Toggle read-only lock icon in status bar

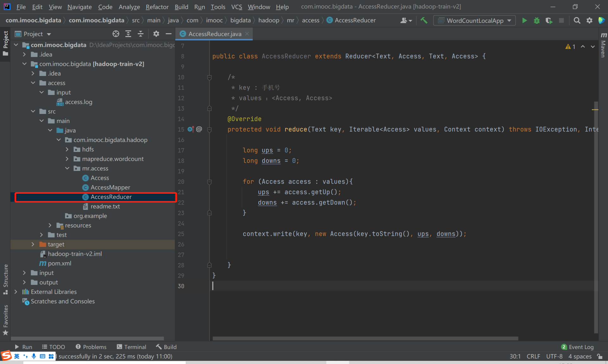tap(600, 356)
